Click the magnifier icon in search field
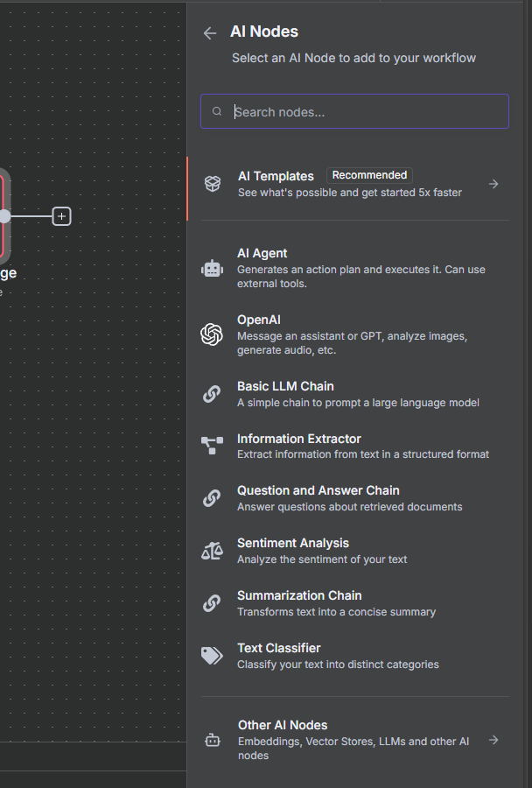Image resolution: width=532 pixels, height=788 pixels. pyautogui.click(x=217, y=112)
